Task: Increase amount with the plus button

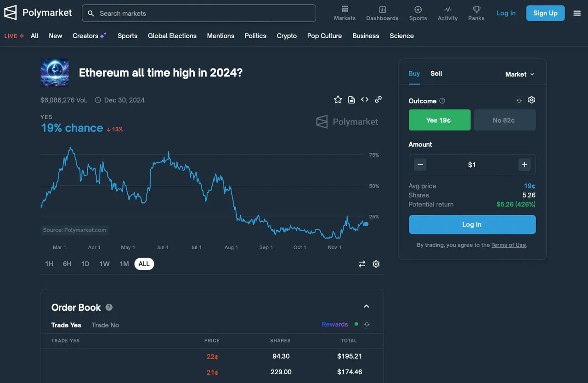Action: pyautogui.click(x=524, y=165)
